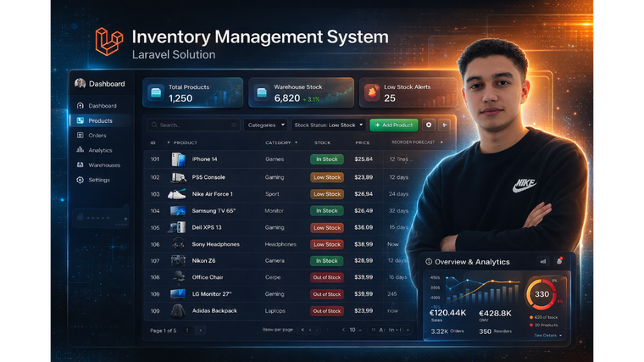Click the search magnifier icon

pyautogui.click(x=154, y=125)
